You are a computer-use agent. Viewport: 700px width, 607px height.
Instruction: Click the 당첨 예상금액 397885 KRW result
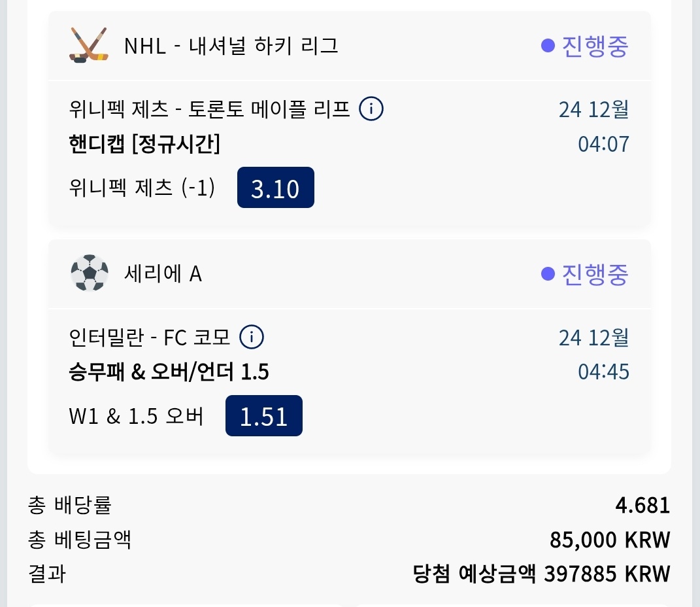[542, 574]
